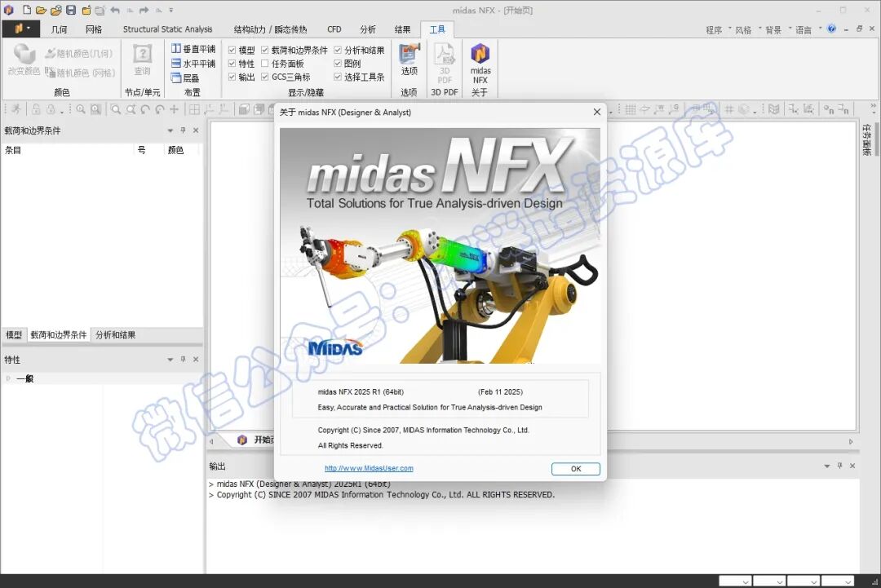Image resolution: width=881 pixels, height=588 pixels.
Task: Click the 层叠 cascade windows icon
Action: [176, 77]
